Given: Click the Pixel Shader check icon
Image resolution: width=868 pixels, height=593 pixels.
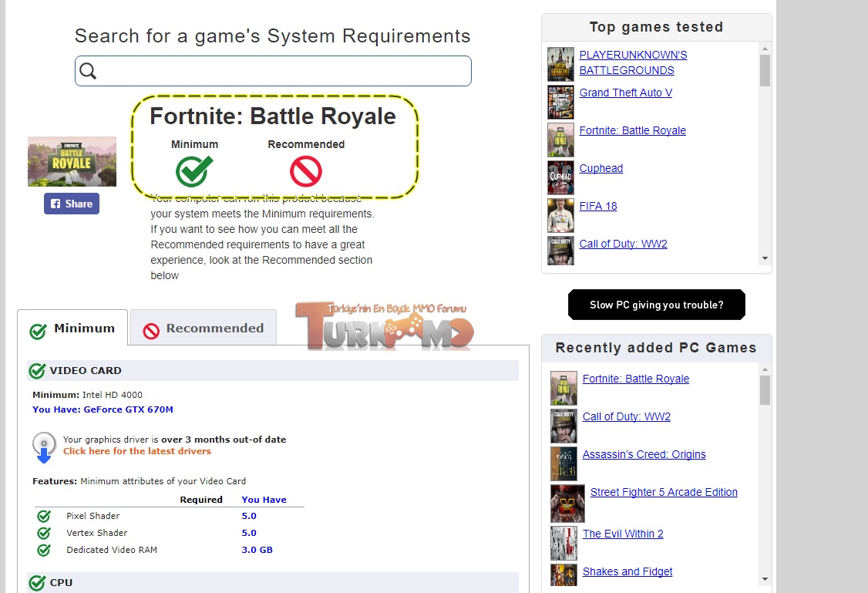Looking at the screenshot, I should [44, 516].
